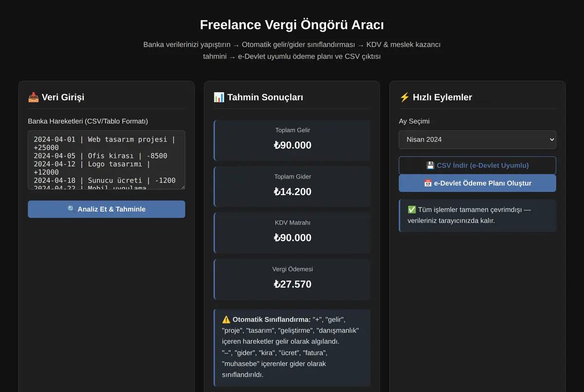The width and height of the screenshot is (584, 392).
Task: Click the Vergi Ödemesi value ₺27.570
Action: [292, 284]
